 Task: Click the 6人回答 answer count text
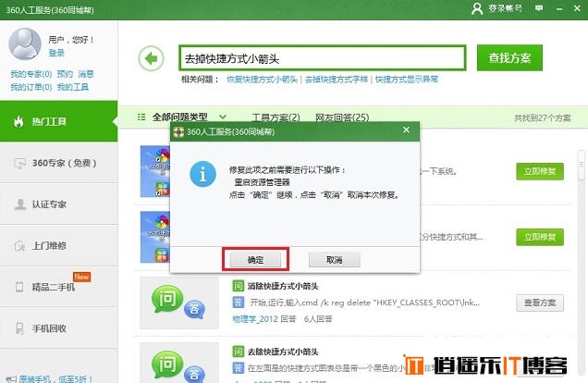click(x=318, y=319)
